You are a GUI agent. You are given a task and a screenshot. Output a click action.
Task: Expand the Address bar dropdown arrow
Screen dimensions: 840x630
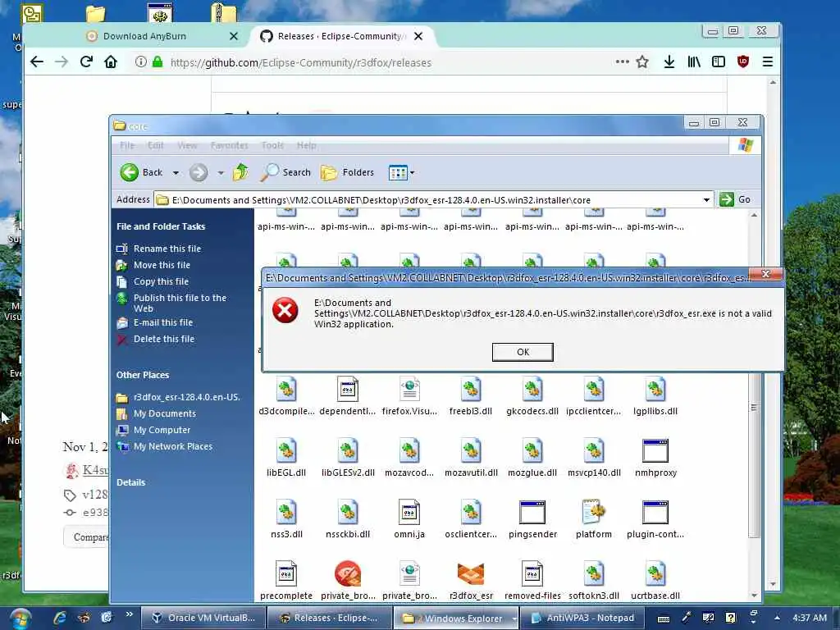(706, 200)
